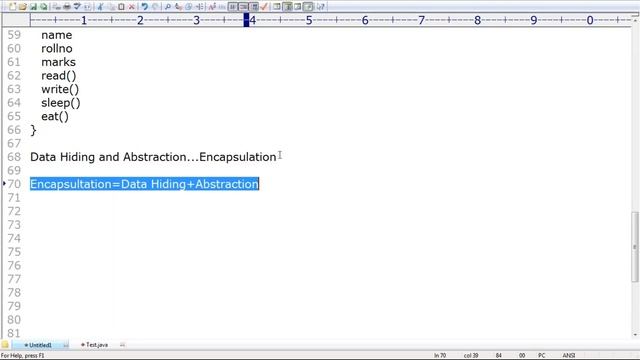Toggle the line number display button

pyautogui.click(x=243, y=7)
